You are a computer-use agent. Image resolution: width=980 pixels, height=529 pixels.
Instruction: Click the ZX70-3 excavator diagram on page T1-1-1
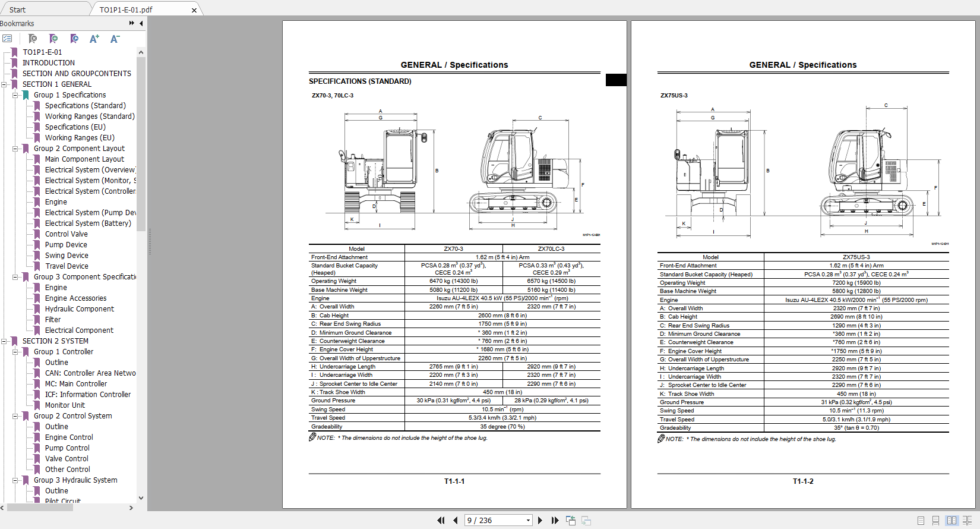(454, 172)
